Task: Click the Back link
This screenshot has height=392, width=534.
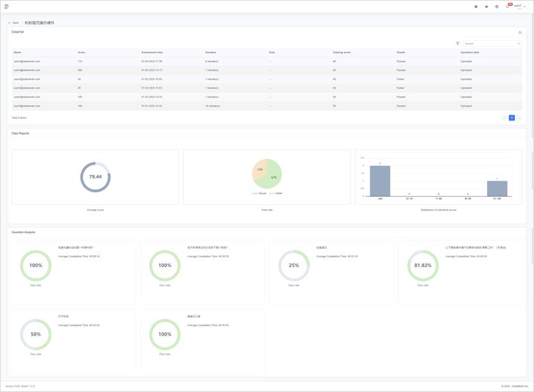Action: (15, 23)
